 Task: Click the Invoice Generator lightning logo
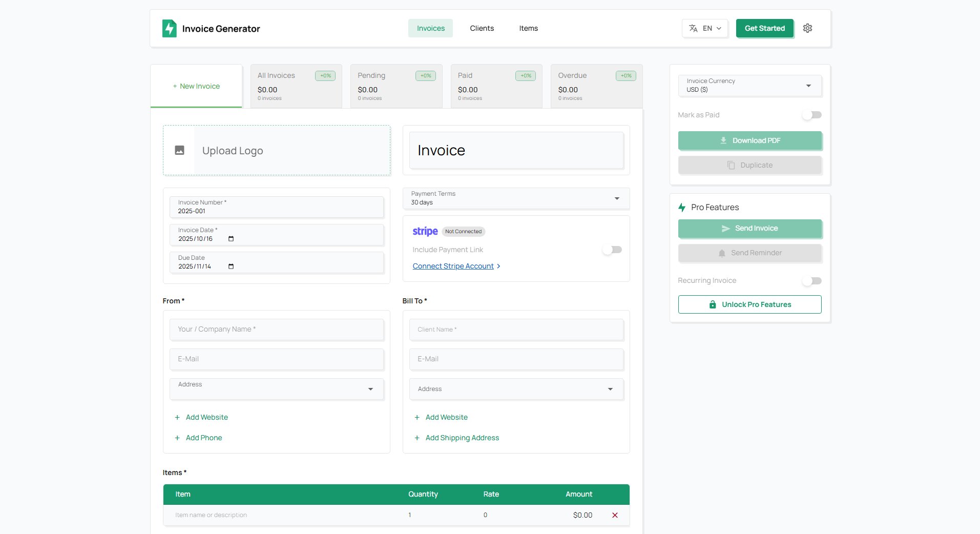170,29
